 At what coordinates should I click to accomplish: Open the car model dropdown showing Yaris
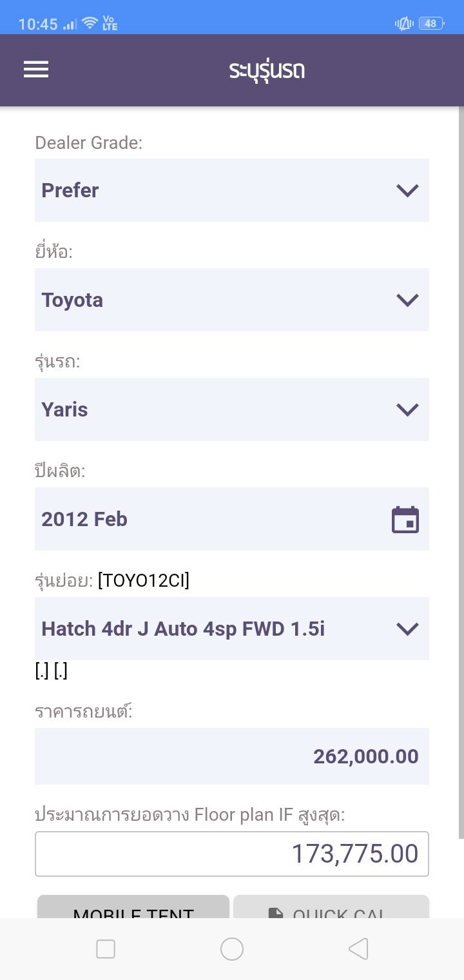pos(232,409)
